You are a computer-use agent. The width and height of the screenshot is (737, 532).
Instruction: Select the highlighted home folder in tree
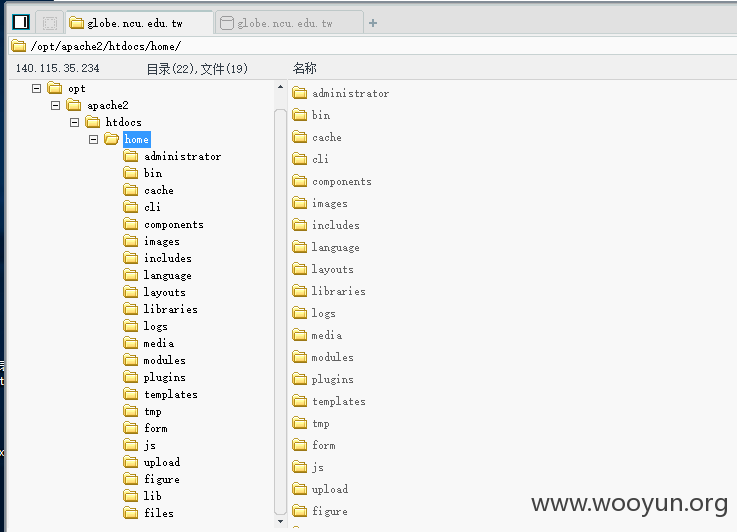[137, 139]
